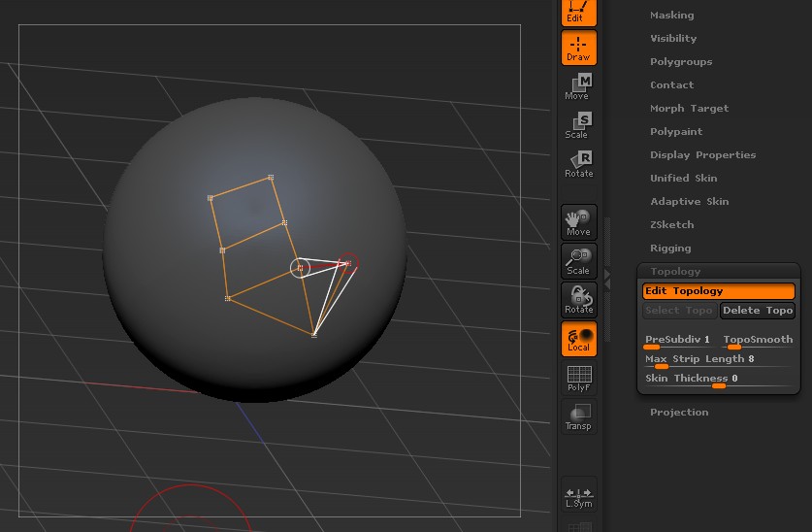Click the red-circled topology vertex

pos(348,263)
